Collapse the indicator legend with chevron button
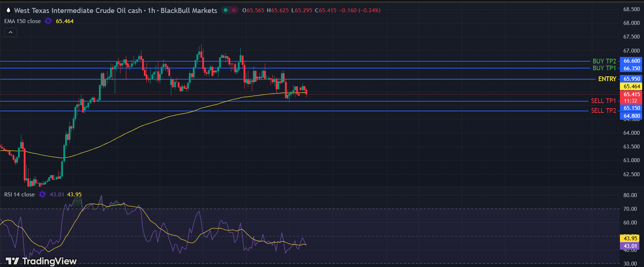This screenshot has width=644, height=267. [x=11, y=32]
